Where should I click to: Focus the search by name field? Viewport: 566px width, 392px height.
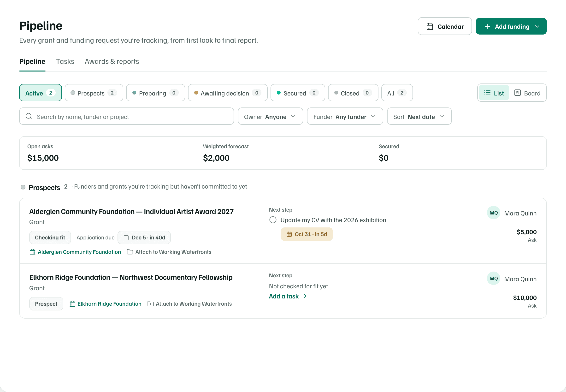tap(126, 116)
